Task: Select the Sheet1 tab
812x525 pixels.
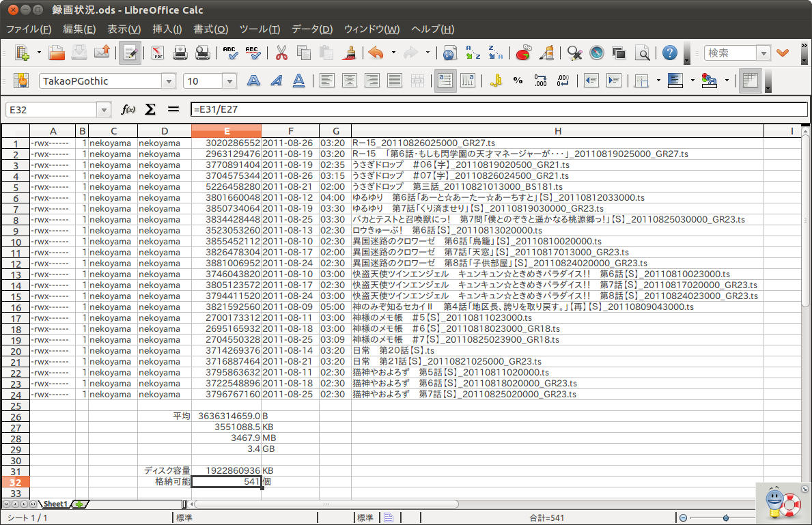Action: 56,504
